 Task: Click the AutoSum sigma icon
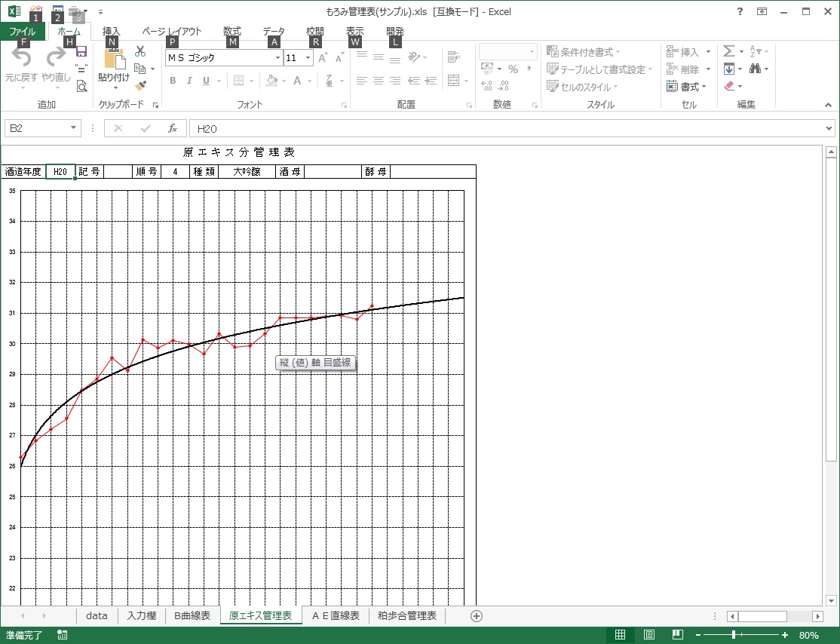(x=728, y=51)
